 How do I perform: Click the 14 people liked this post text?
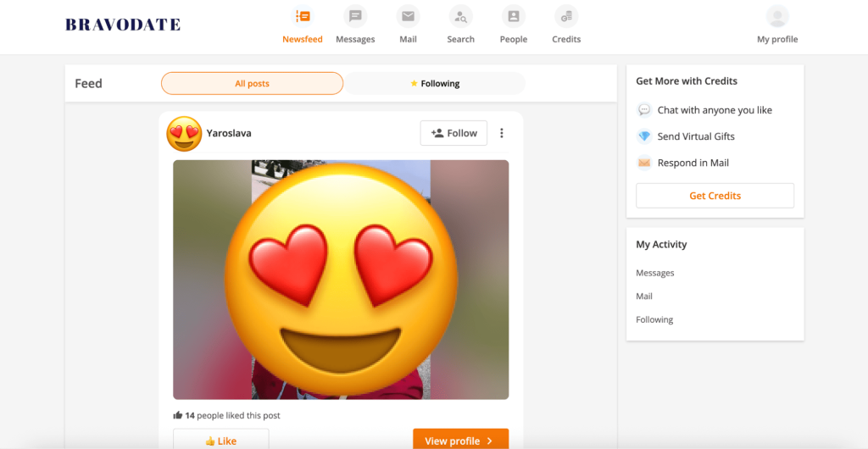point(232,415)
